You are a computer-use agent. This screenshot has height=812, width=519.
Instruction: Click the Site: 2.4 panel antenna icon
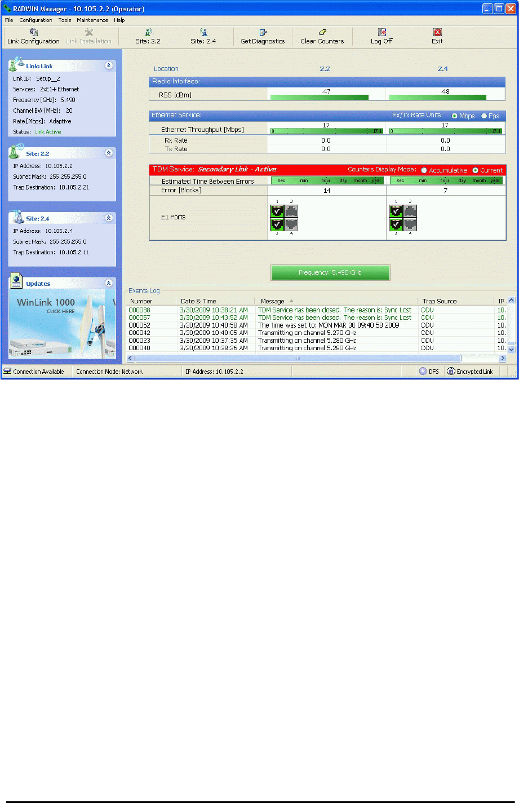pyautogui.click(x=16, y=217)
